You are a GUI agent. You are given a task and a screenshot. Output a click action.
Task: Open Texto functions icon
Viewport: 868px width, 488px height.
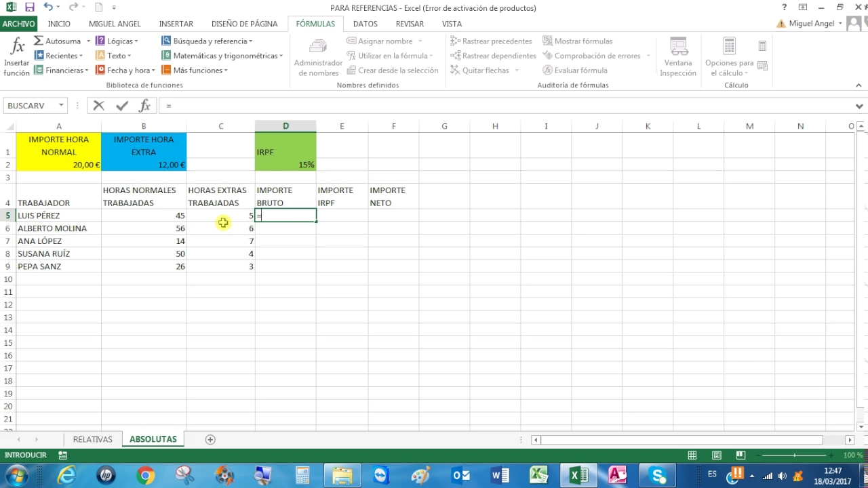click(100, 56)
